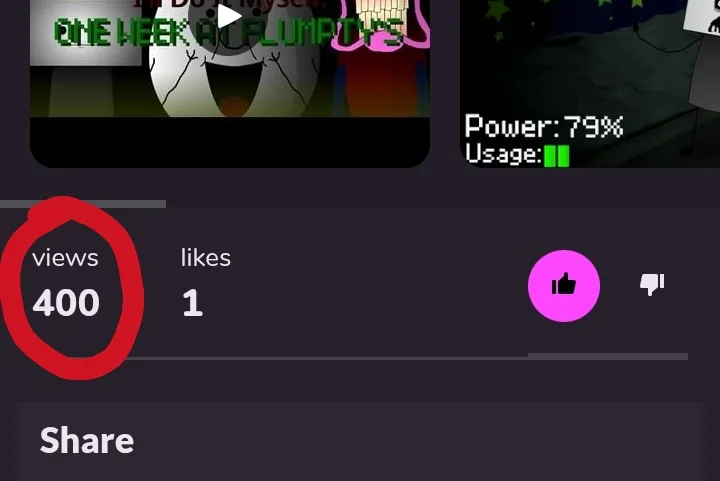720x481 pixels.
Task: Open the One Week at Flumpty's video thumbnail
Action: click(x=230, y=84)
